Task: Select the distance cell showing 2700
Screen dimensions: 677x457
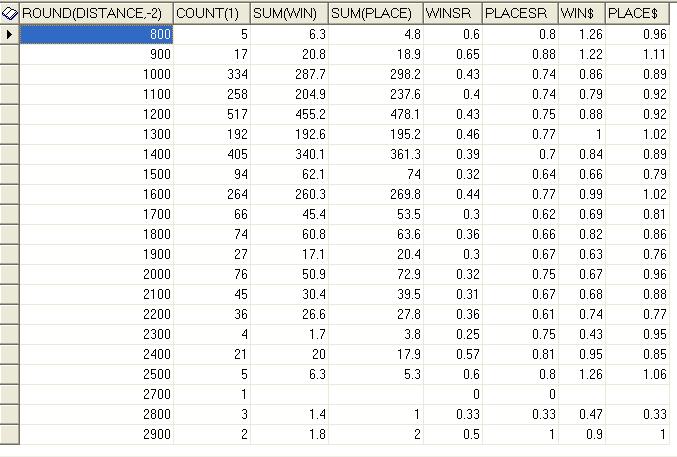Action: click(x=96, y=394)
